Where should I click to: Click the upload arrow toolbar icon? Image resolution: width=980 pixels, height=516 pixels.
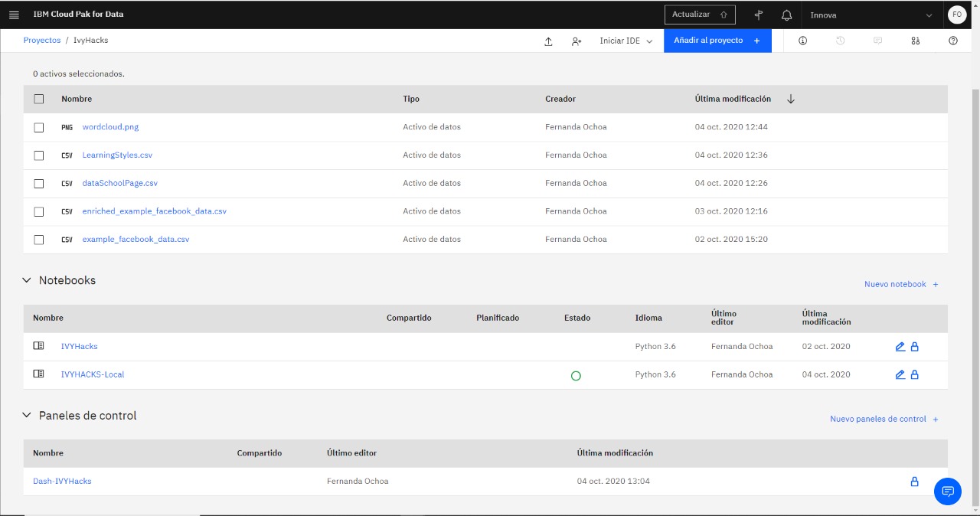[548, 41]
